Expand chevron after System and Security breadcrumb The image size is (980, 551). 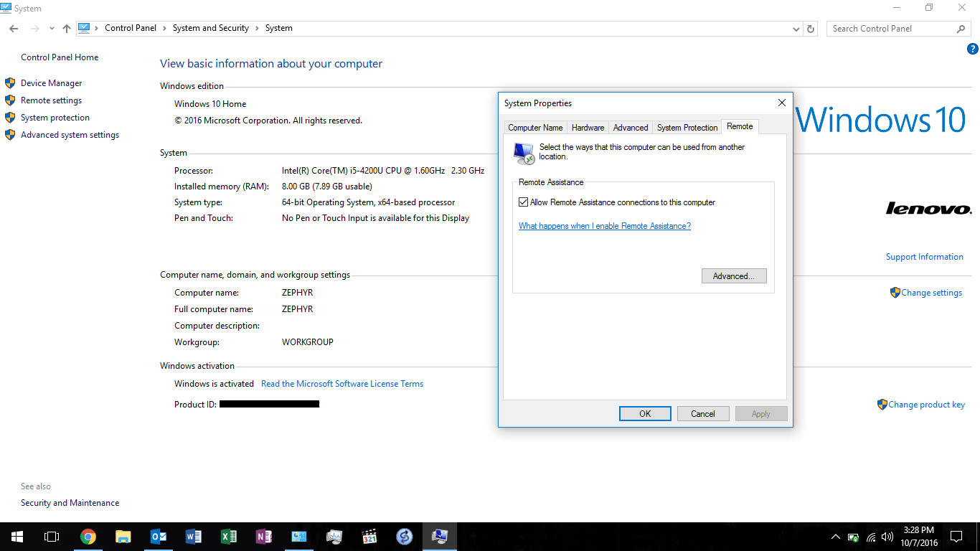pos(257,28)
